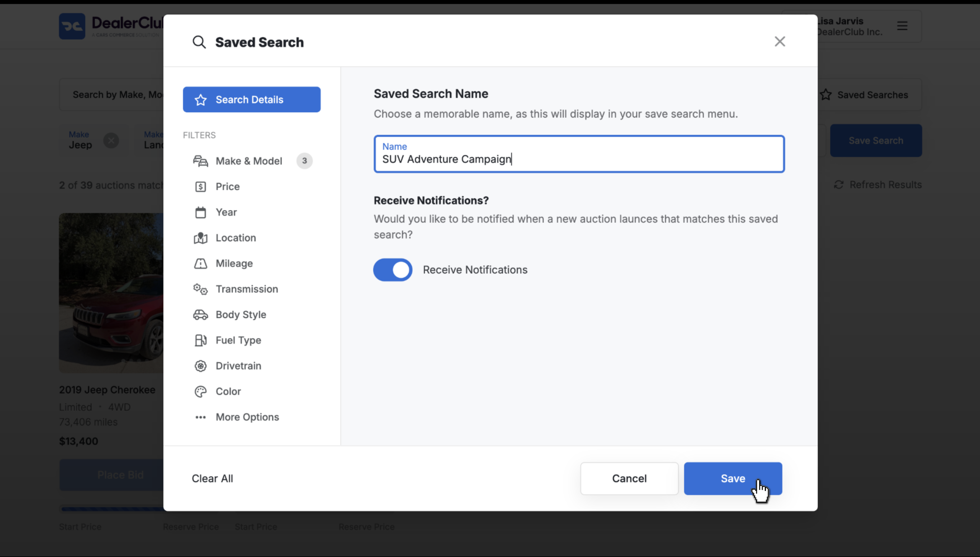Viewport: 980px width, 557px height.
Task: Open the Make & Model filter section
Action: (252, 161)
